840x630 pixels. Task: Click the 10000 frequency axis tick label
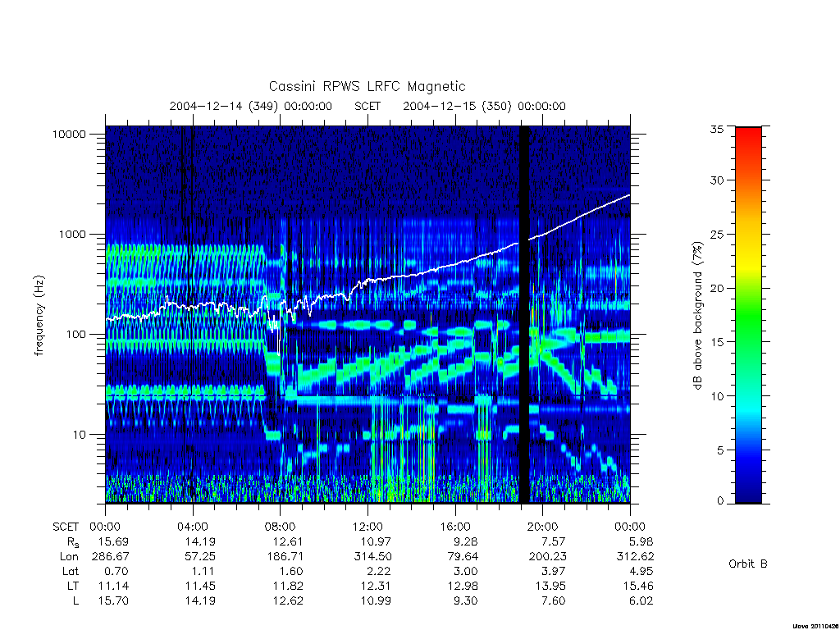click(69, 134)
